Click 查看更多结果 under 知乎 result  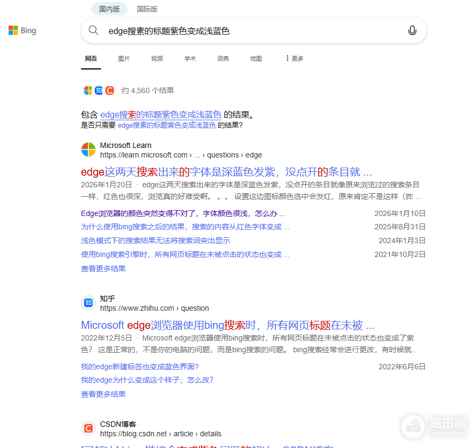(103, 394)
